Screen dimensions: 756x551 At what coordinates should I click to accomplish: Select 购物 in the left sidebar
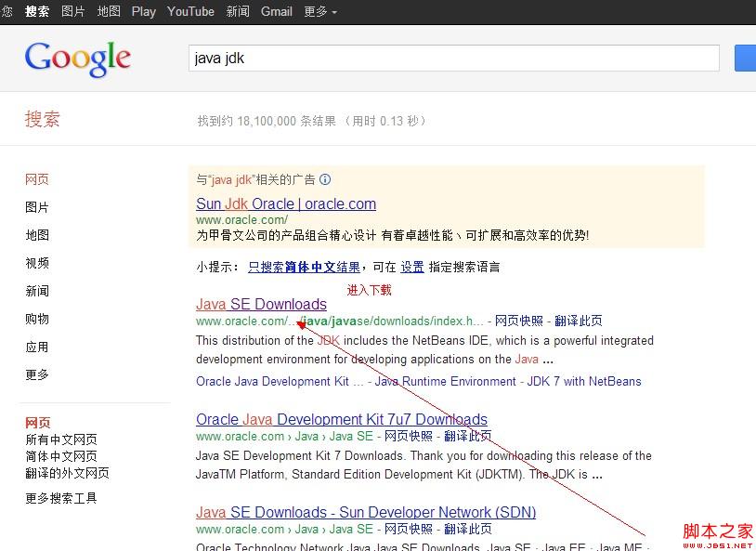(37, 320)
